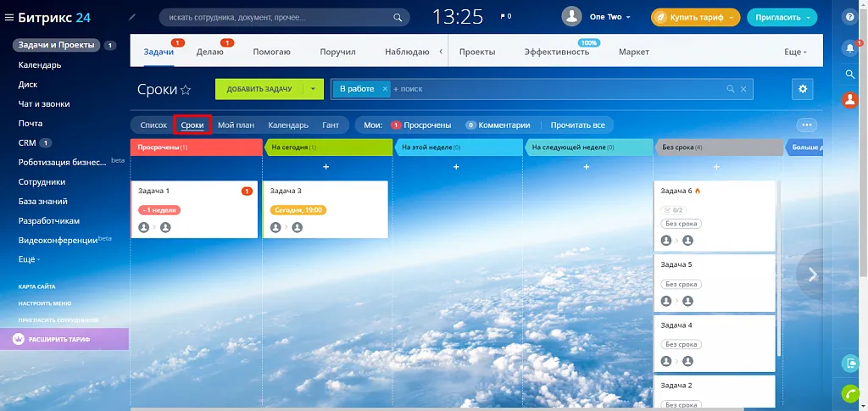Switch to the Гант view tab
The height and width of the screenshot is (411, 868).
(x=331, y=125)
